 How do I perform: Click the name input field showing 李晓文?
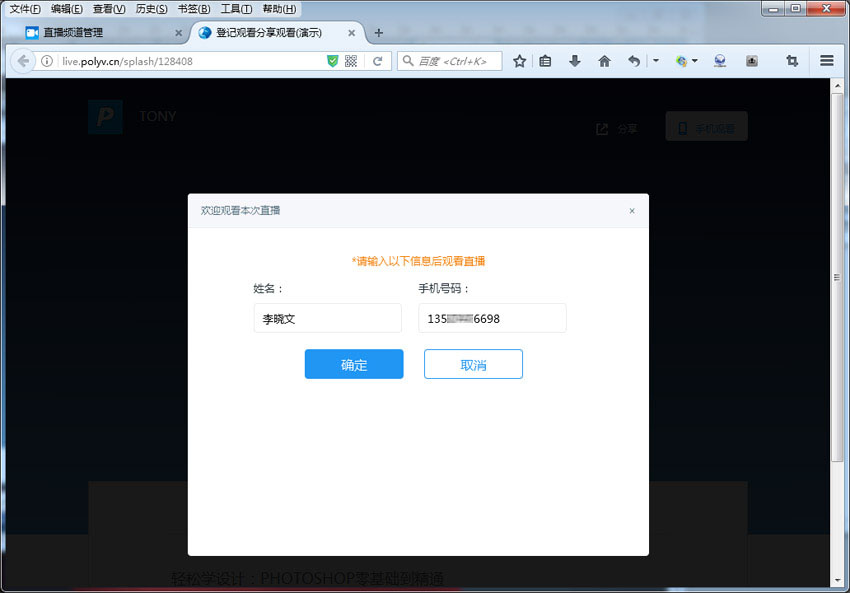point(327,318)
